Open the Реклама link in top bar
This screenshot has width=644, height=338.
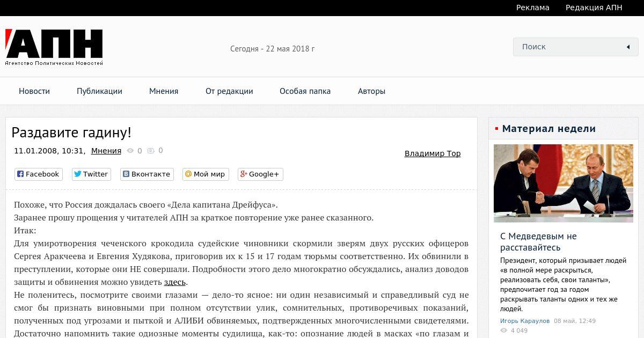pyautogui.click(x=533, y=8)
